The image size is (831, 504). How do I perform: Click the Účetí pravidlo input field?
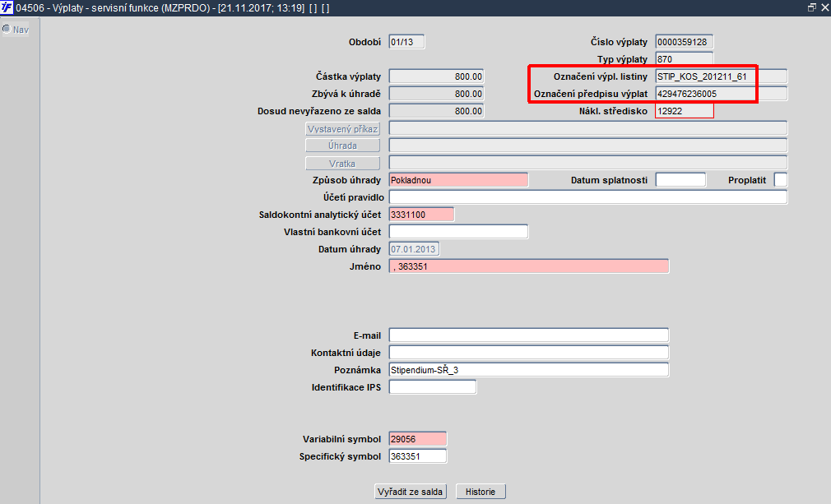point(588,197)
